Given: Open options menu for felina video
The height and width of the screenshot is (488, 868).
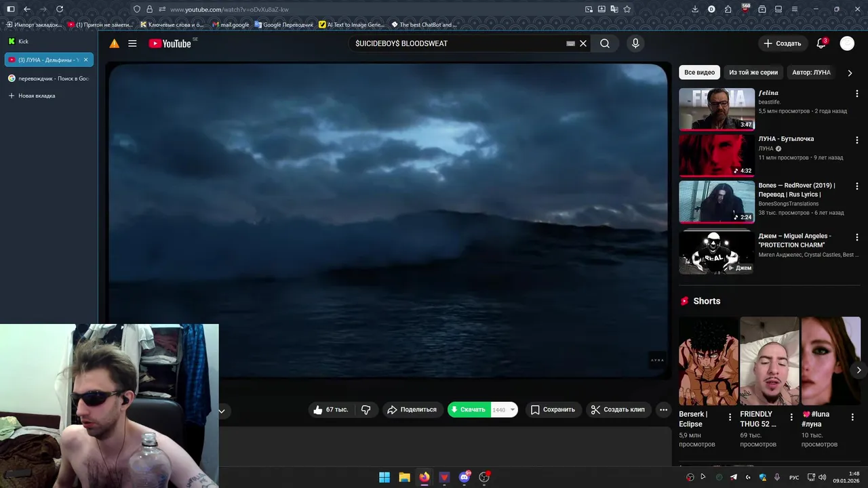Looking at the screenshot, I should pos(857,94).
